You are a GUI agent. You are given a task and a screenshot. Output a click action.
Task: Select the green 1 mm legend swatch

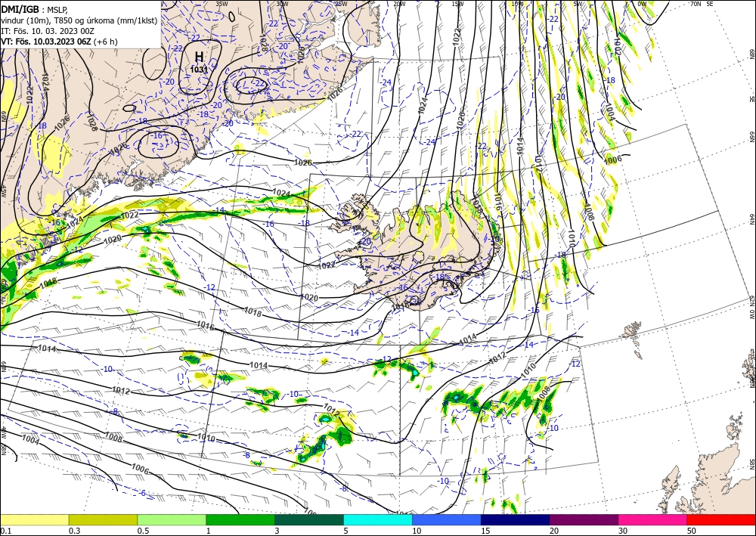240,519
